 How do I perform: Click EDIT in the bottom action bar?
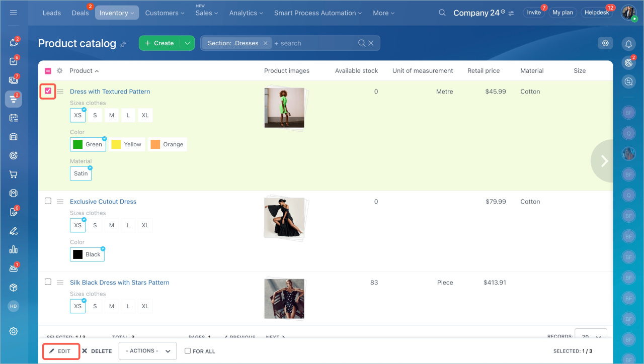click(60, 351)
